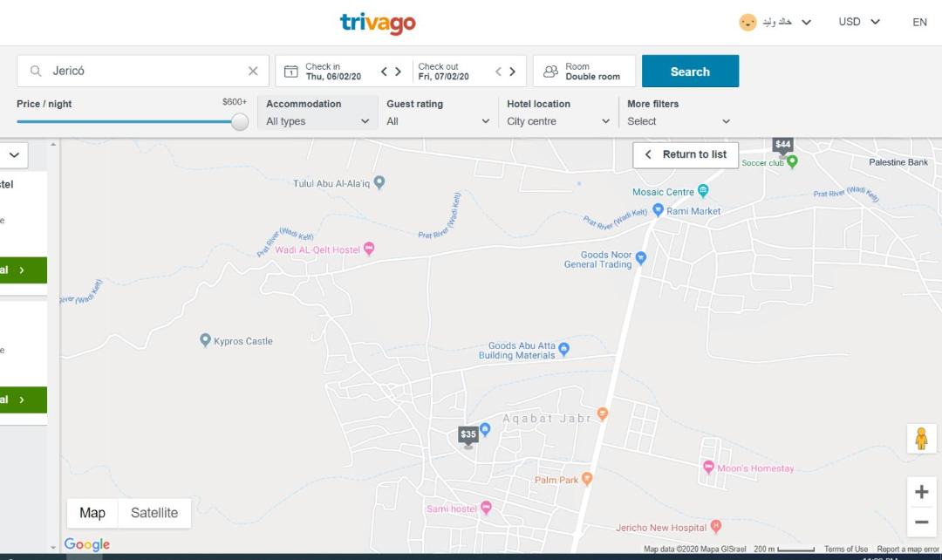942x560 pixels.
Task: Open Street View pegman icon
Action: click(x=921, y=439)
